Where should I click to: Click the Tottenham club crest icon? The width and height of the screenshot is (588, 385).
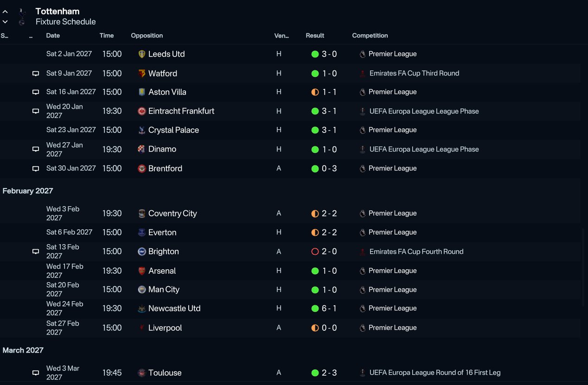[x=21, y=17]
